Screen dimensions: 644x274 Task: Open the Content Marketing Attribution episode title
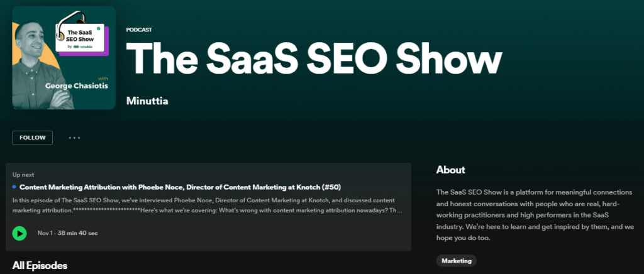click(167, 187)
